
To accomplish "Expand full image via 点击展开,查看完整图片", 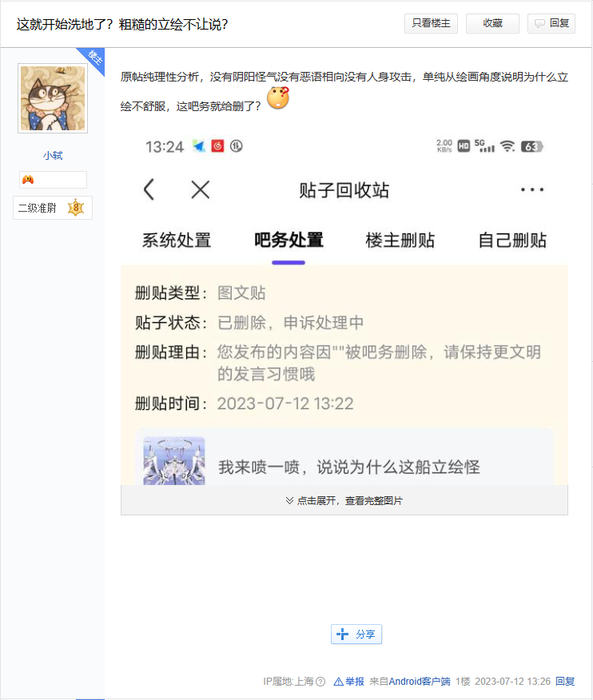I will (x=344, y=500).
